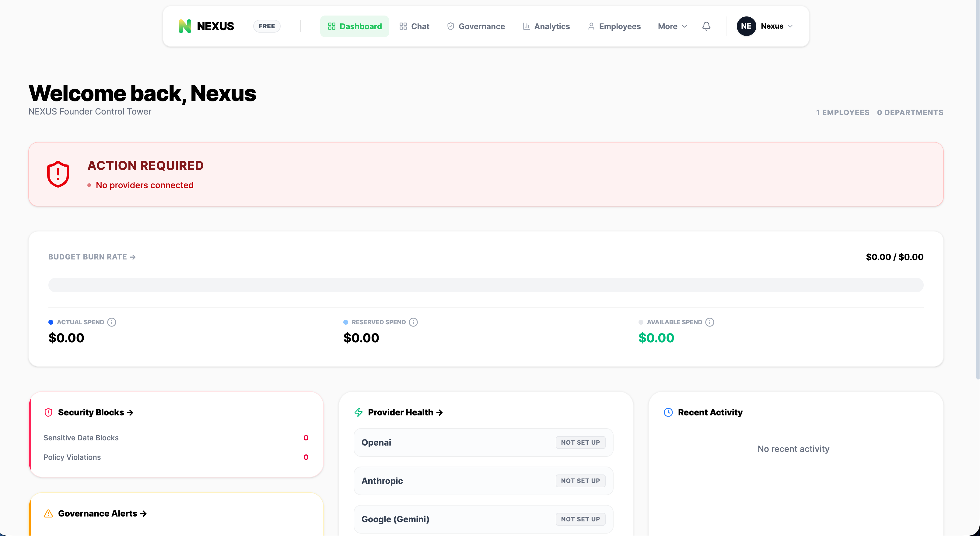The width and height of the screenshot is (980, 536).
Task: Click the '0 DEPARTMENTS' count text
Action: coord(910,113)
